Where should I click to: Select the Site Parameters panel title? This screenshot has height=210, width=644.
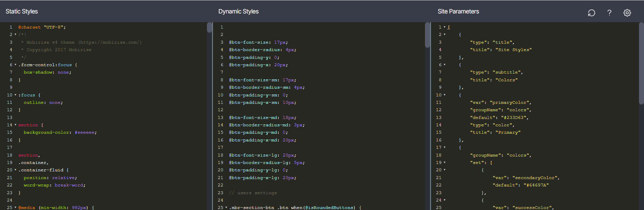click(x=458, y=11)
